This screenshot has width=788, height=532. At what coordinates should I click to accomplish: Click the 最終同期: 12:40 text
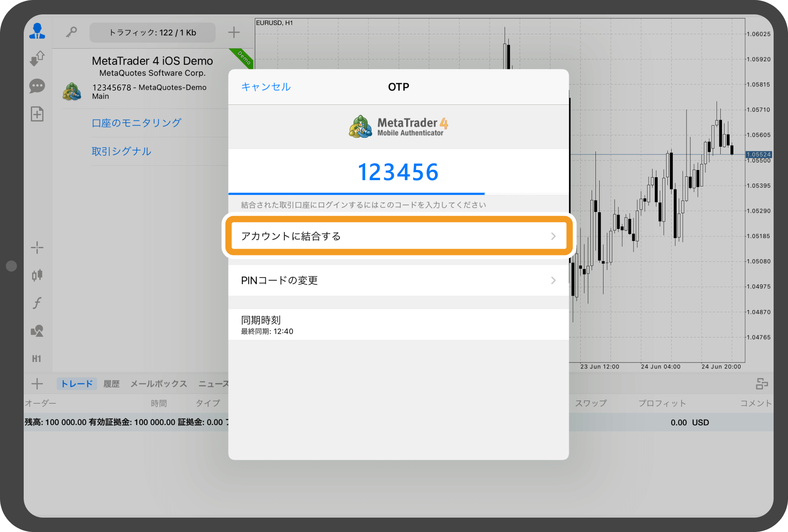pos(267,332)
